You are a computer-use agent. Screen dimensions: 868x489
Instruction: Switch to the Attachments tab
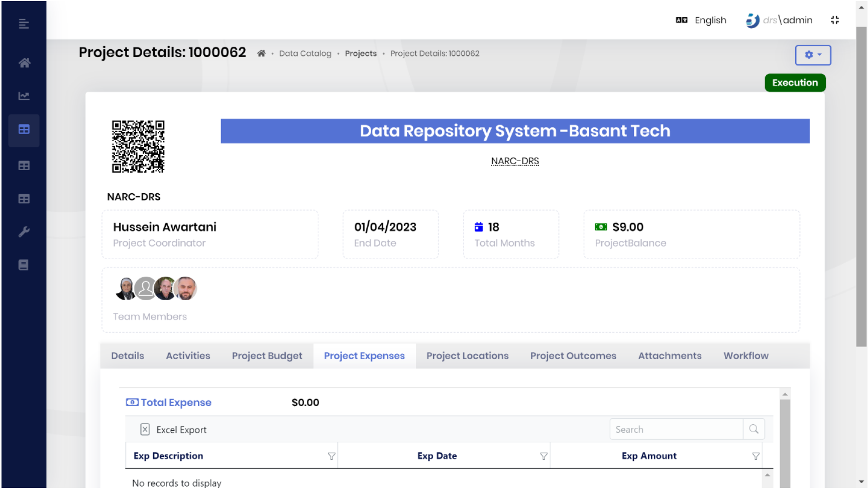(x=670, y=355)
